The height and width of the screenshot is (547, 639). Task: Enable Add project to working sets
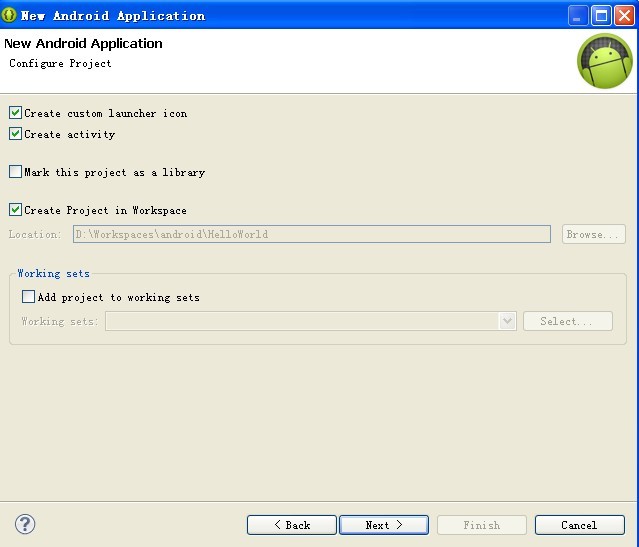click(29, 297)
